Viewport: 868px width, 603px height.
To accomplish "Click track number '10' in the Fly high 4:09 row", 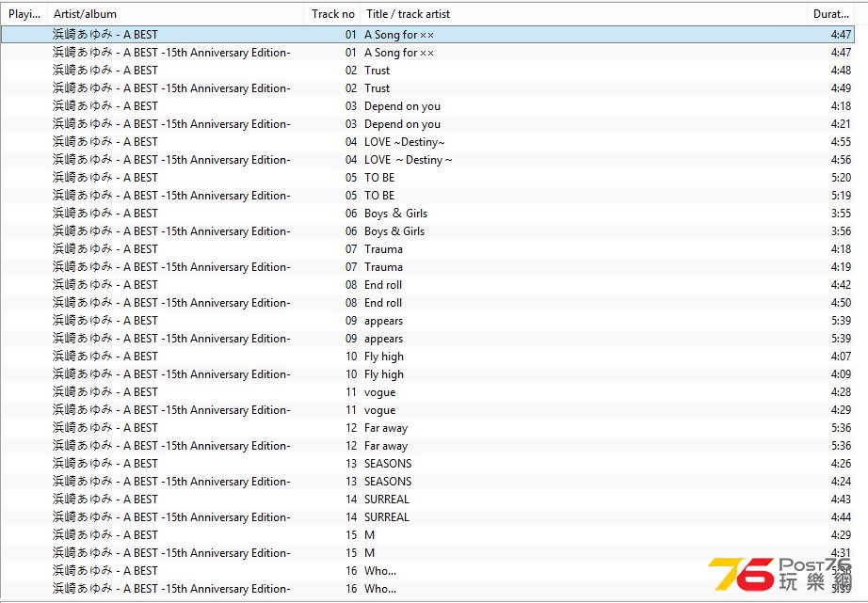I will tap(351, 374).
